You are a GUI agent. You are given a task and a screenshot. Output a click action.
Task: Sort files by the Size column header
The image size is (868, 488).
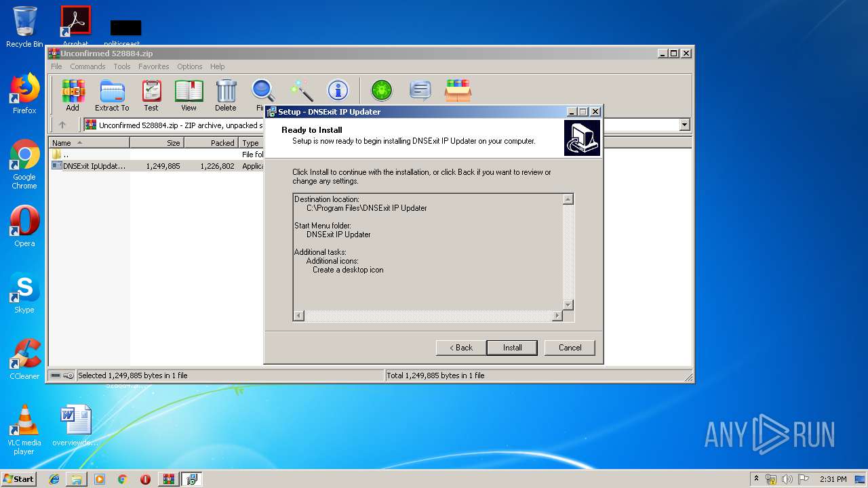point(157,143)
